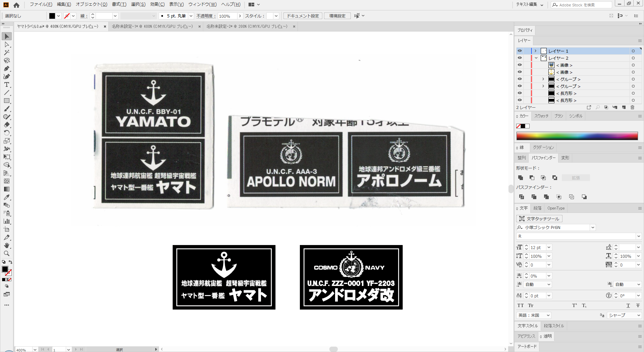Viewport: 644px width, 352px height.
Task: Open the font style dropdown showing R
Action: point(638,236)
